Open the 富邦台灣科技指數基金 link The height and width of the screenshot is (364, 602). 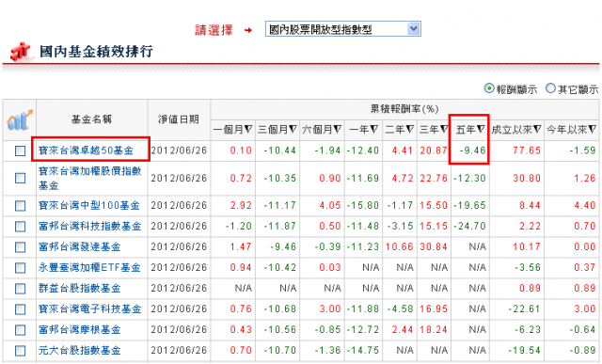coord(90,226)
